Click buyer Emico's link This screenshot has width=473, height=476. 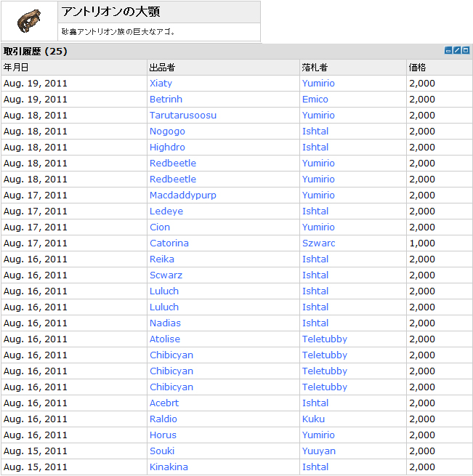click(x=315, y=99)
